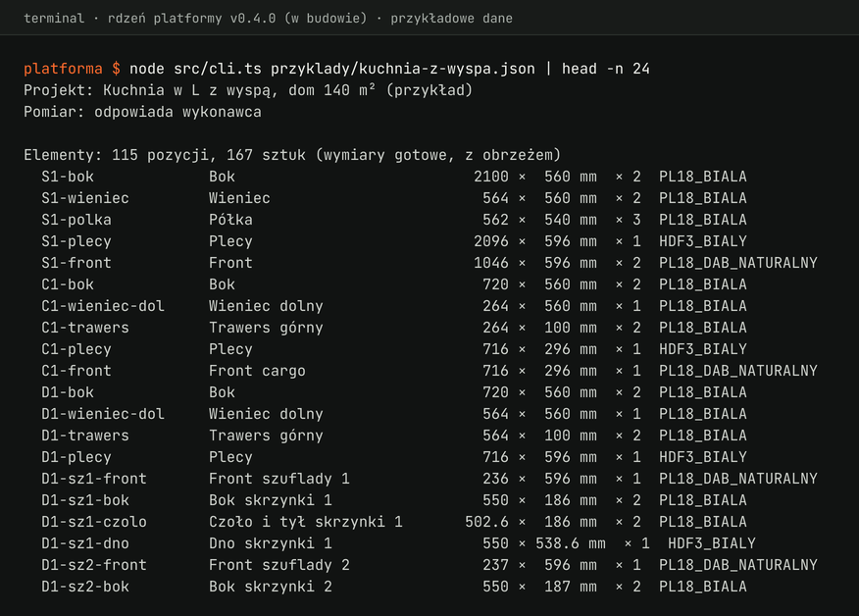The height and width of the screenshot is (616, 859).
Task: Click the "S1-polka" row identifier
Action: 76,220
